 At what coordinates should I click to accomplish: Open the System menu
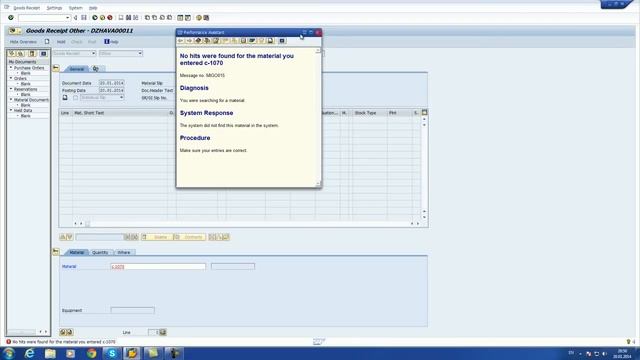pyautogui.click(x=76, y=8)
